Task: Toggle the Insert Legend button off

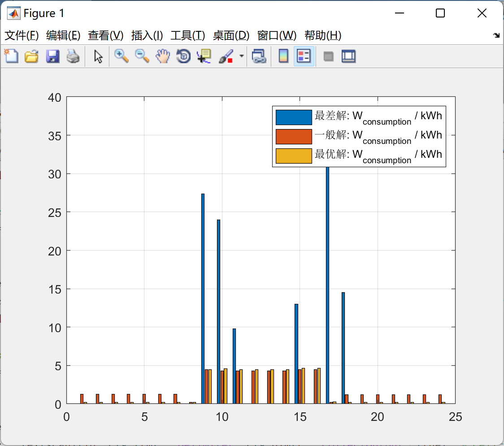Action: pos(304,56)
